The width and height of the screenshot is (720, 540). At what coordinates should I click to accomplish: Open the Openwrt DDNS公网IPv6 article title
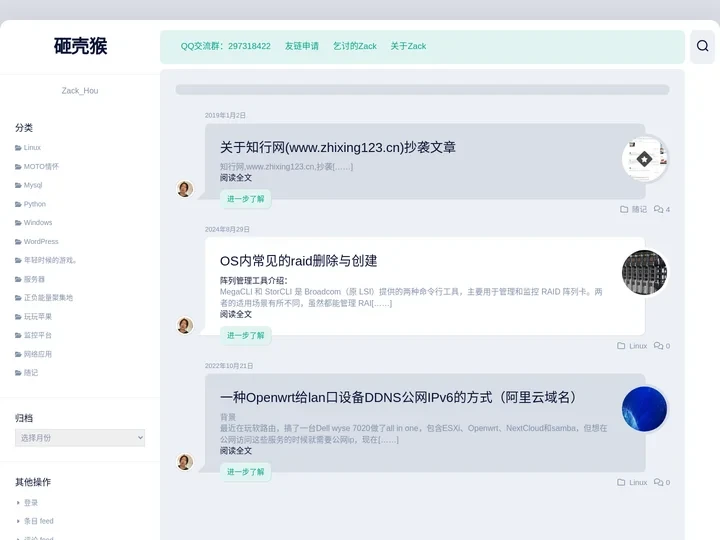coord(398,397)
